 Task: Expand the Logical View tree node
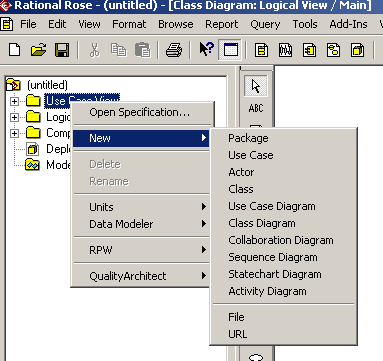click(14, 117)
